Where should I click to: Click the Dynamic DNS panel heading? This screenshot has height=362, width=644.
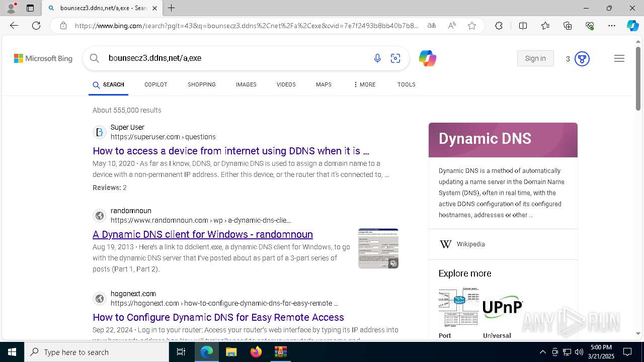tap(485, 139)
